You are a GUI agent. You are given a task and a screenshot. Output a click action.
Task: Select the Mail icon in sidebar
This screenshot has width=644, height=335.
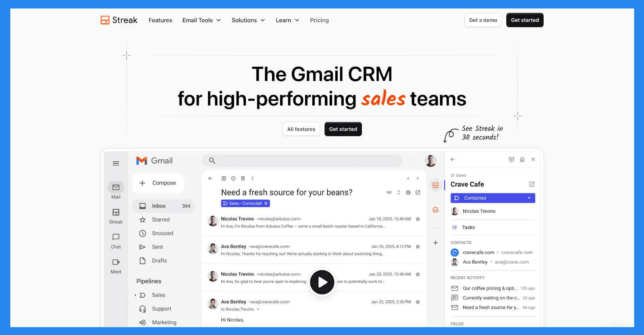pyautogui.click(x=116, y=187)
